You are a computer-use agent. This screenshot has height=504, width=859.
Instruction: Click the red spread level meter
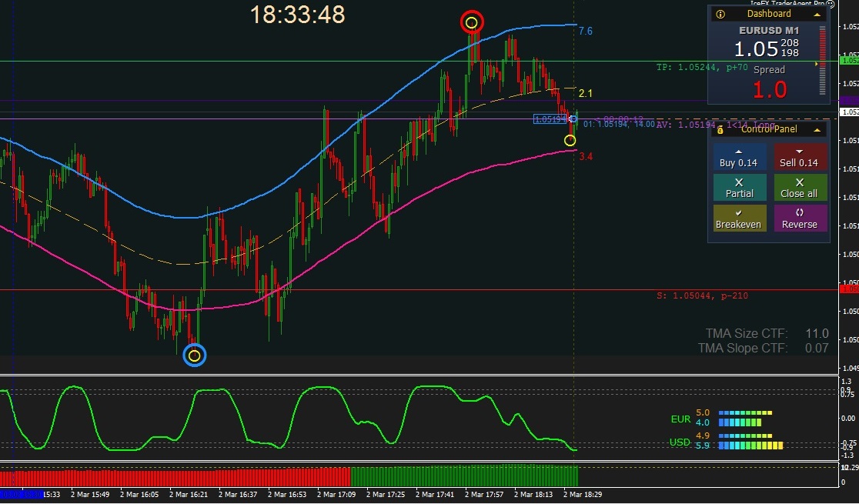pos(822,60)
